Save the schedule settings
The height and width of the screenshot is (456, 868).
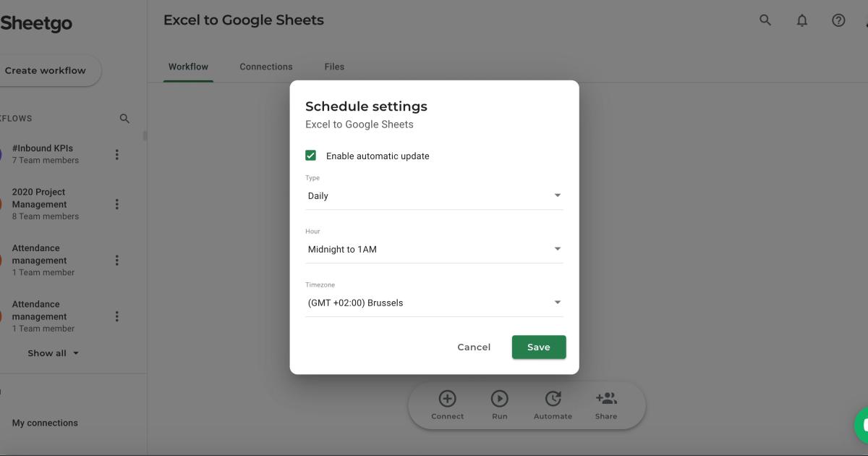pos(538,347)
